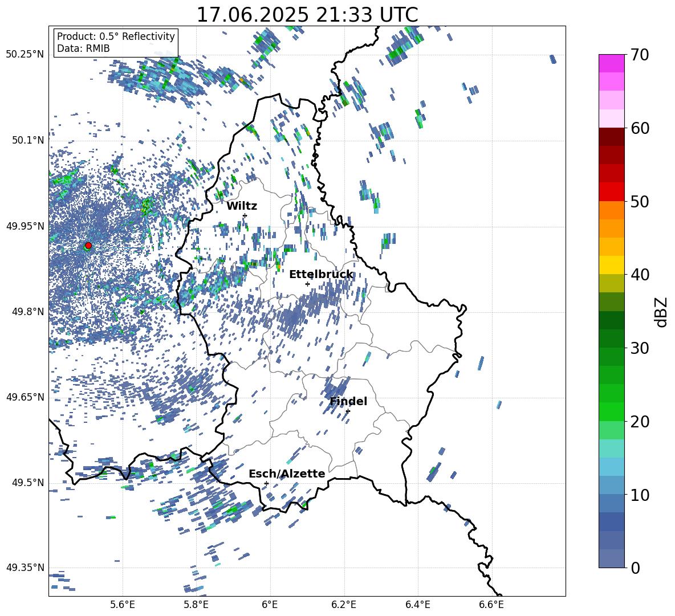Click the 49.65°N latitude label
The width and height of the screenshot is (675, 616).
pos(25,397)
